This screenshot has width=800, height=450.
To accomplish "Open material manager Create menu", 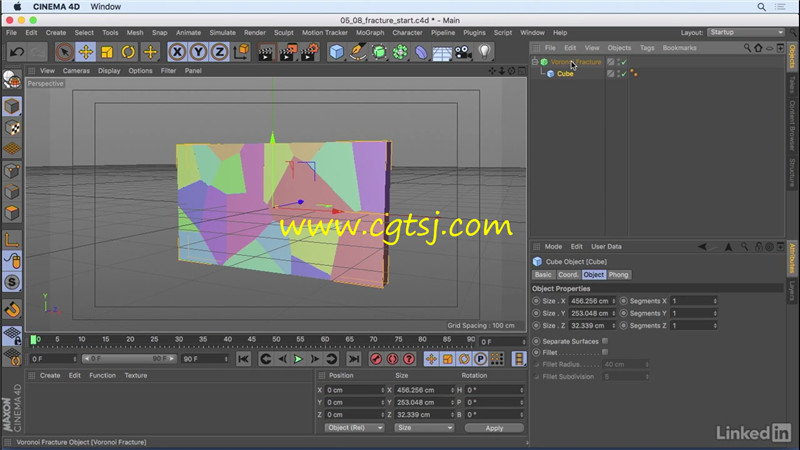I will coord(50,376).
